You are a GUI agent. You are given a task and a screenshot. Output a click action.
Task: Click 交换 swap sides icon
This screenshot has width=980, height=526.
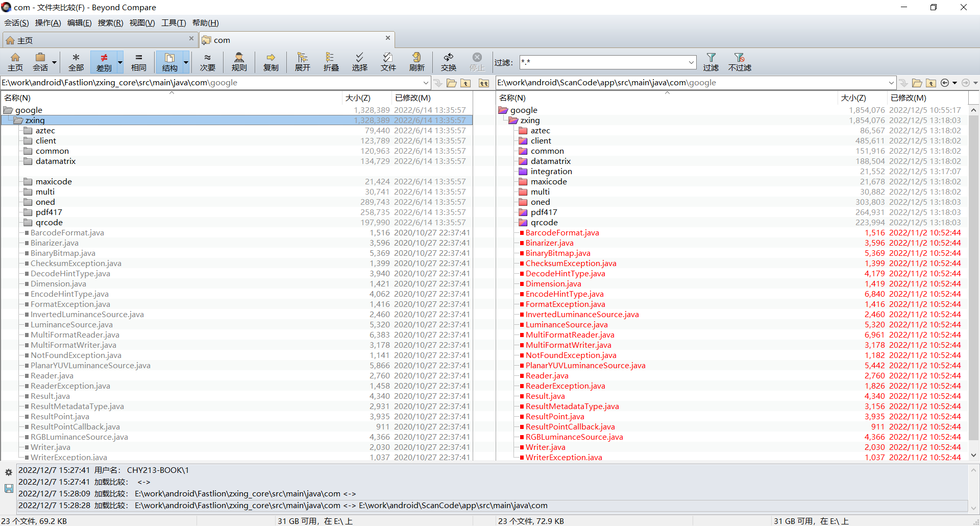tap(449, 62)
